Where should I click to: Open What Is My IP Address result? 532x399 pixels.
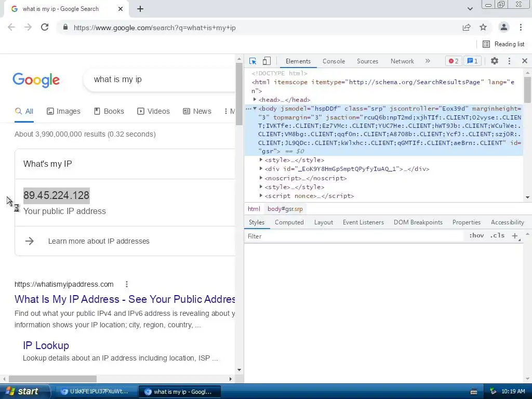[x=125, y=299]
